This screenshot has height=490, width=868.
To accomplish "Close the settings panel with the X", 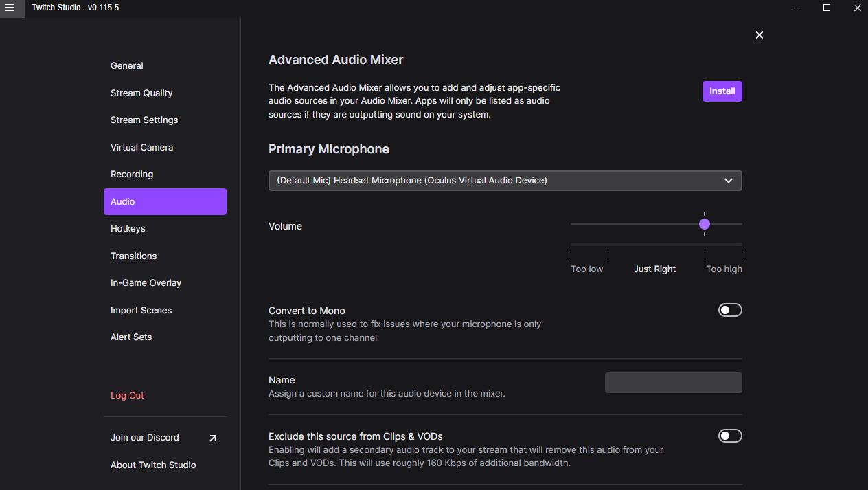I will tap(759, 34).
